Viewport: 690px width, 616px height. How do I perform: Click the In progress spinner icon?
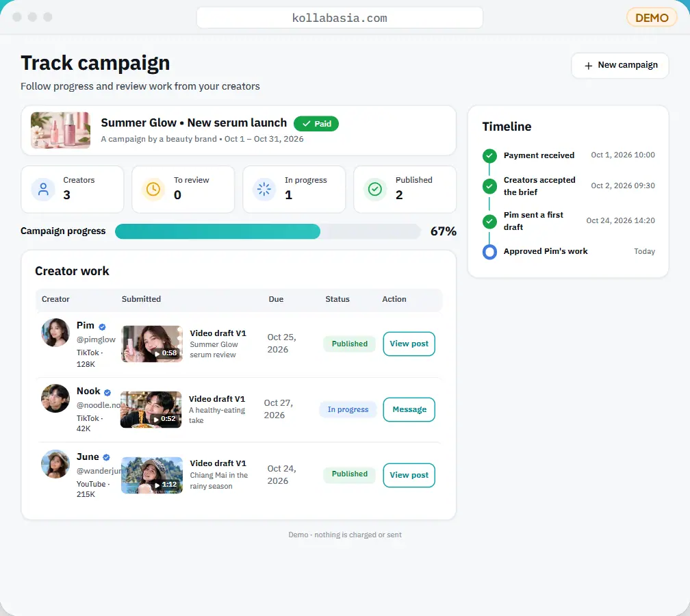point(264,189)
